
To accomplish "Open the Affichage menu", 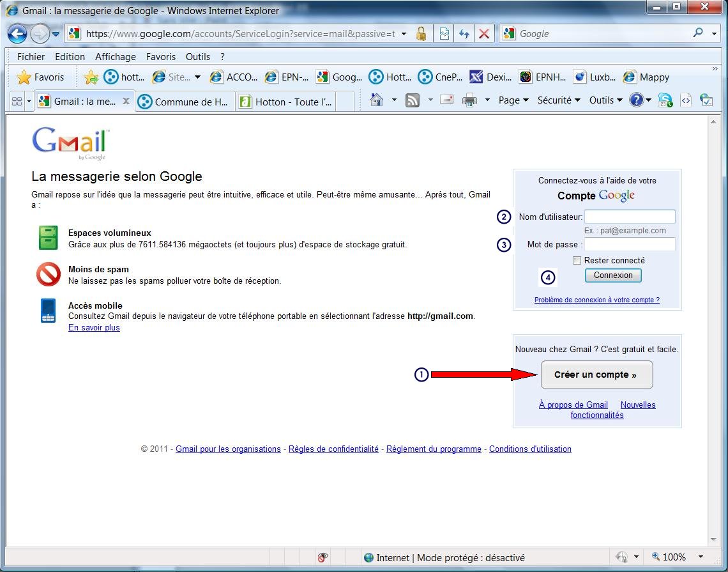I will point(116,57).
